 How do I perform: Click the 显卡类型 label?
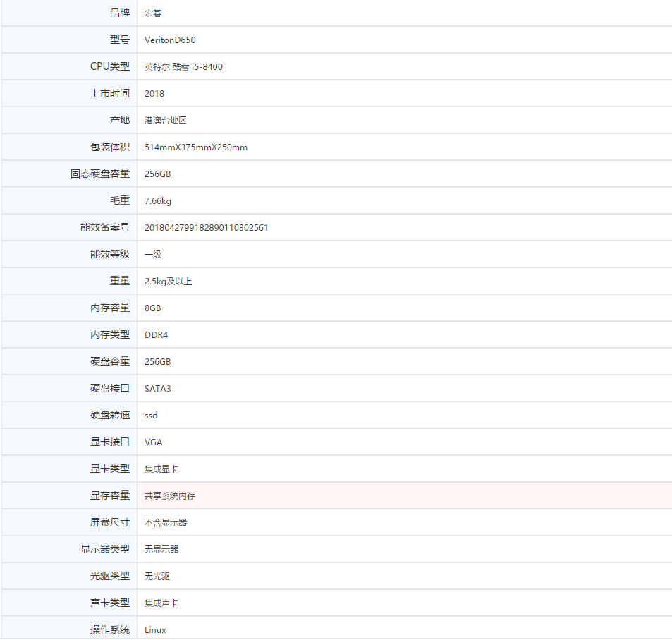pos(110,469)
